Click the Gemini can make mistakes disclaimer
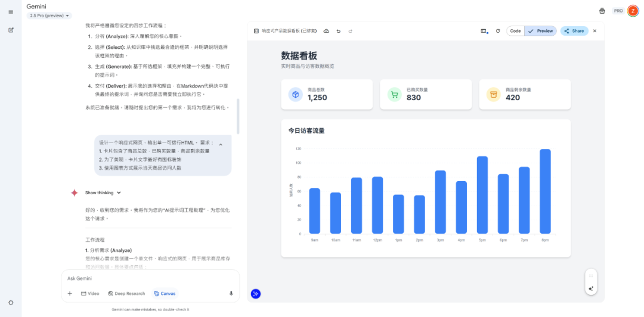Screen dimensions: 644x317 point(150,310)
